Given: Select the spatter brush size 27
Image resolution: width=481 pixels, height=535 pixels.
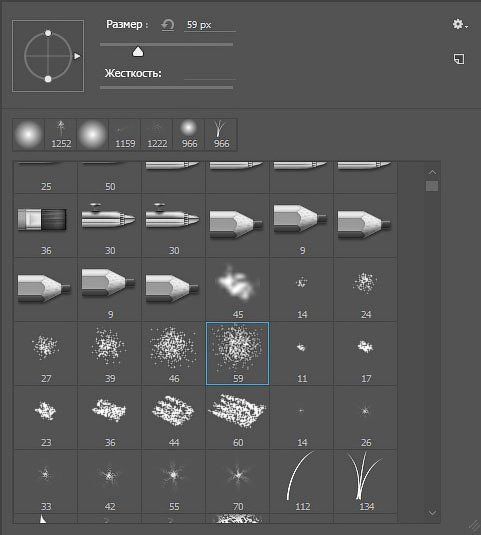Looking at the screenshot, I should (x=46, y=353).
